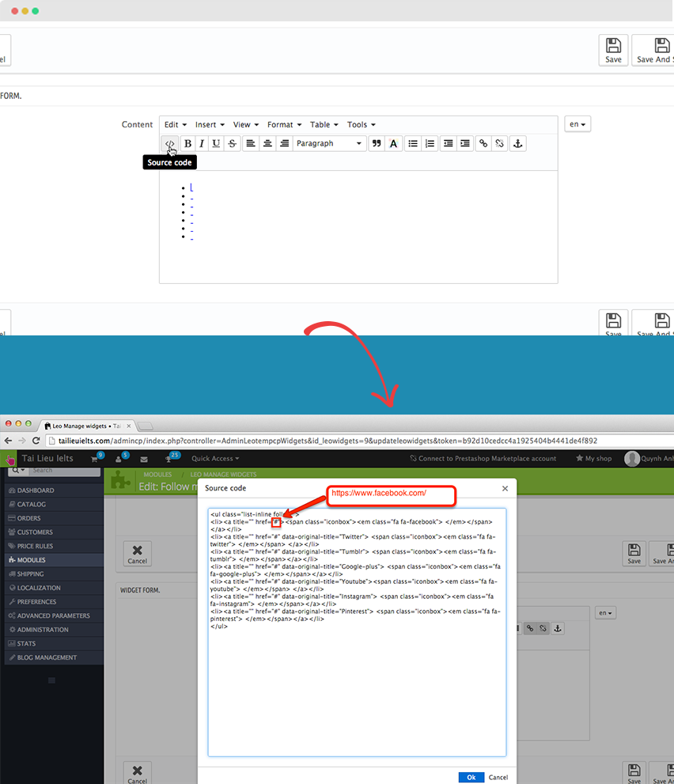Insert a blockquote
674x784 pixels.
(377, 144)
